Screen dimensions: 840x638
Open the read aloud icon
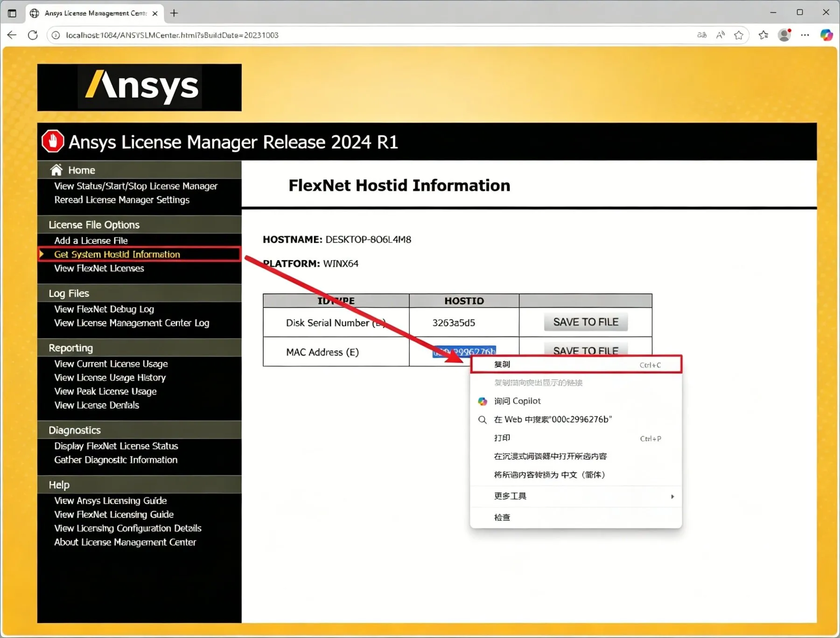[721, 35]
